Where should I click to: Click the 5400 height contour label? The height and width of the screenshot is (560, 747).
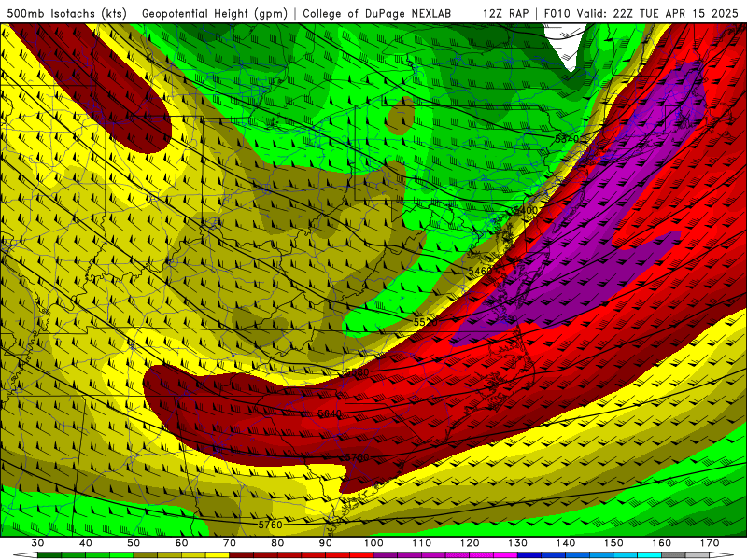tap(526, 210)
